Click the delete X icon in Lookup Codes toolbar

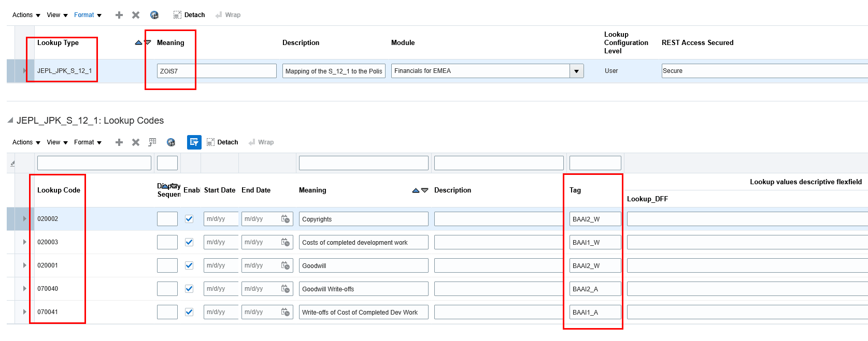coord(136,142)
